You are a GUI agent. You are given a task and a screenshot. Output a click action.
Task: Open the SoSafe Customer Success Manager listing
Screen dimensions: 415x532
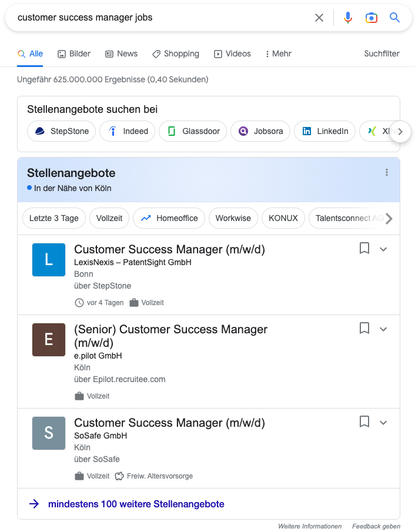[169, 423]
